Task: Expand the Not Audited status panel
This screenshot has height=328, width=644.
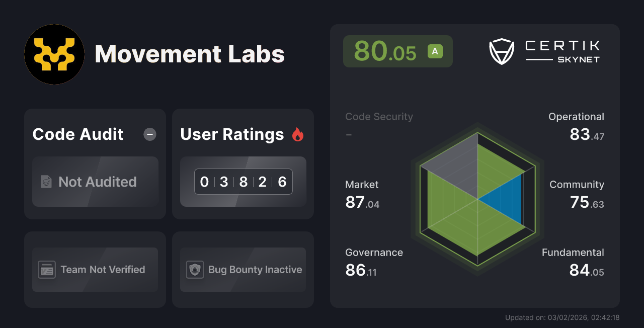Action: [x=95, y=182]
